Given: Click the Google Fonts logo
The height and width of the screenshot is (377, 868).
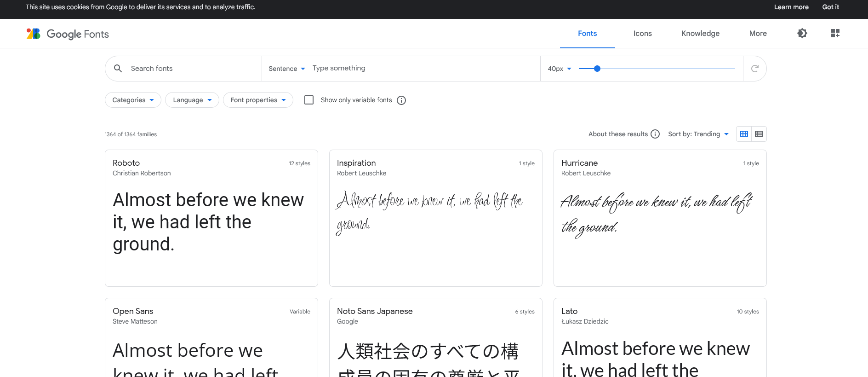Looking at the screenshot, I should [68, 34].
